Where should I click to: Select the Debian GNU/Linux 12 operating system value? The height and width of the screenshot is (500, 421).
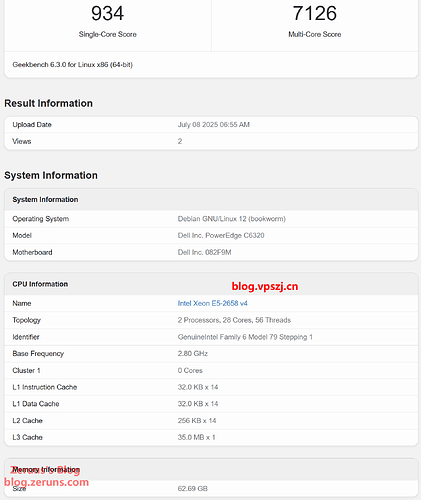(x=232, y=219)
